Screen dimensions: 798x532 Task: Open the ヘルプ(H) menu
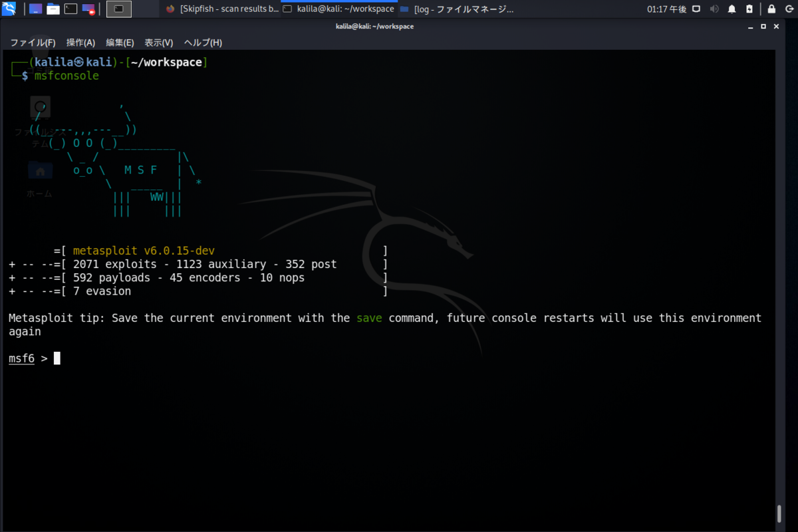tap(203, 43)
